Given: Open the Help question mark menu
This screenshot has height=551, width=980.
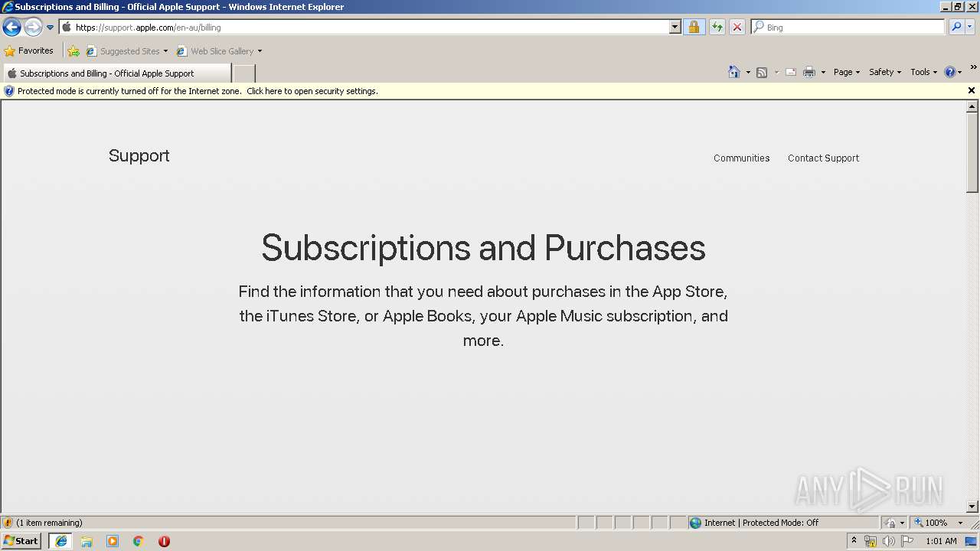Looking at the screenshot, I should 952,72.
